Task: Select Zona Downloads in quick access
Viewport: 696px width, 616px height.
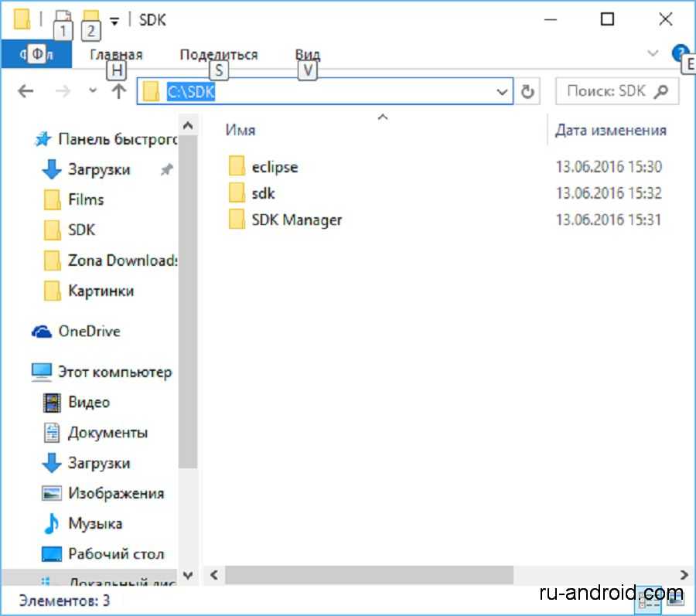Action: [x=121, y=260]
